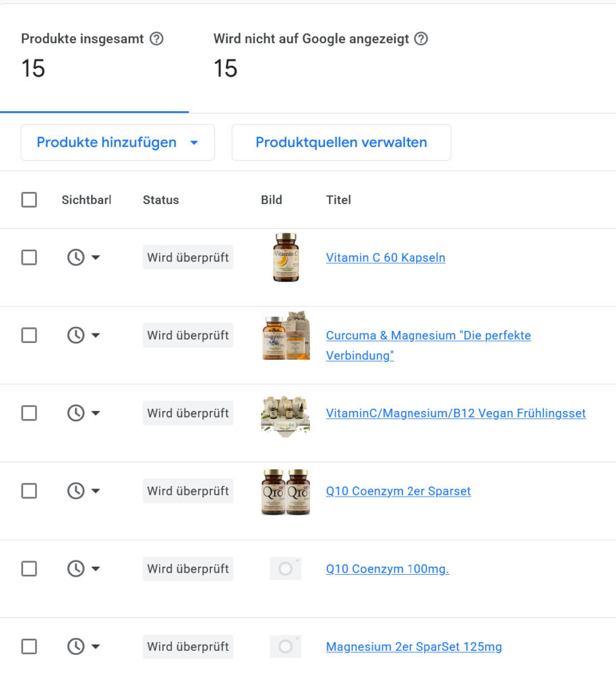The height and width of the screenshot is (690, 616).
Task: Expand visibility dropdown arrow for VitaminC/Magnesium/B12 Frühlingsset
Action: (96, 413)
